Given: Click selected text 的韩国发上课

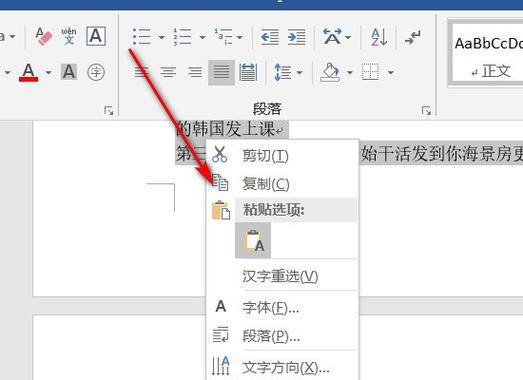Looking at the screenshot, I should coord(225,129).
